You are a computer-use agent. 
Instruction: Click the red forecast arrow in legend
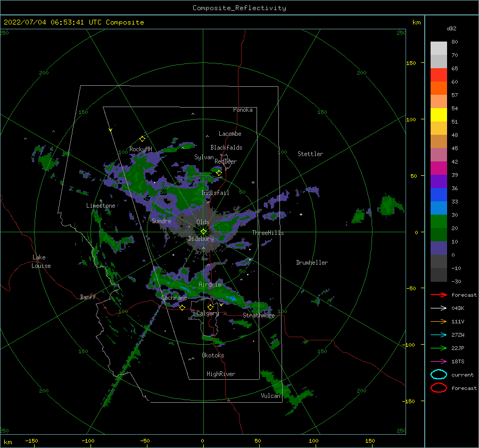point(439,295)
